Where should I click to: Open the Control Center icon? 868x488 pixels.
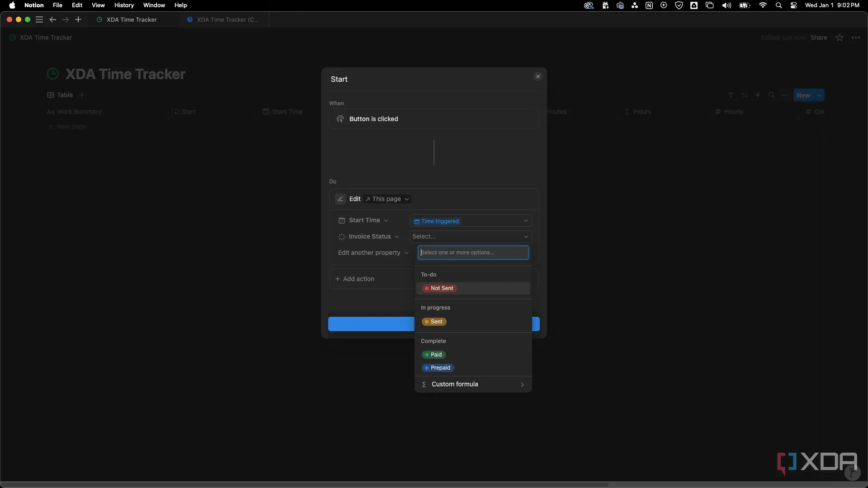click(793, 5)
